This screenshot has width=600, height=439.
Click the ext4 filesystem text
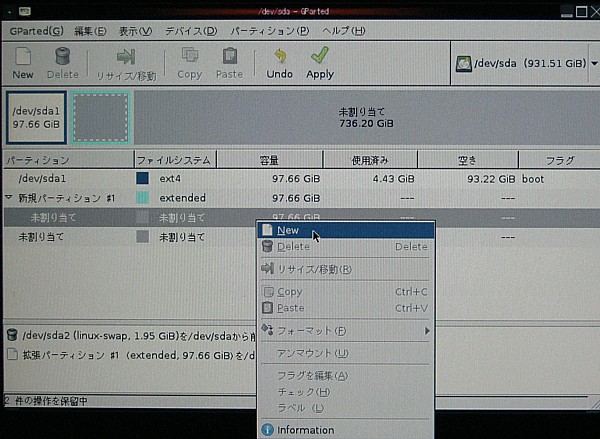coord(170,179)
